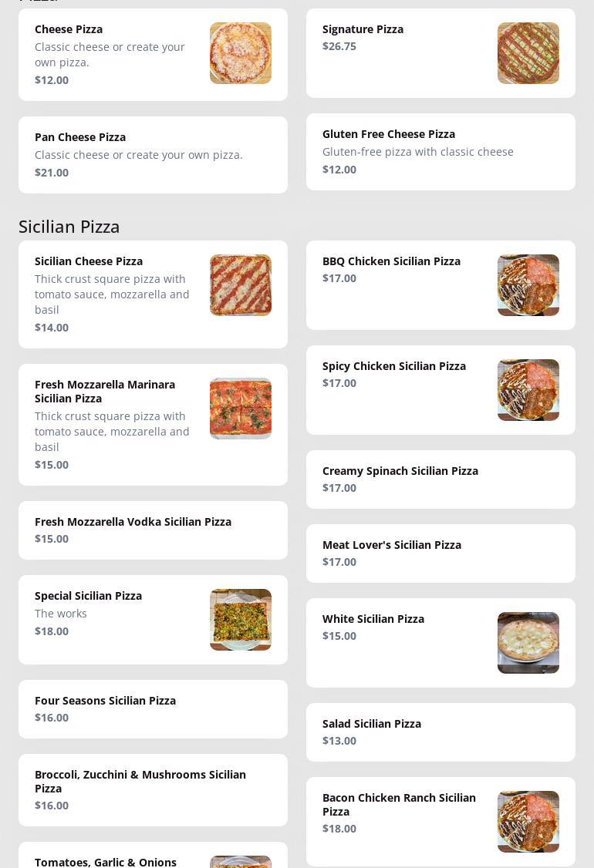This screenshot has width=594, height=868.
Task: Click Fresh Mozzarella Marinara Sicilian thumbnail
Action: [240, 409]
